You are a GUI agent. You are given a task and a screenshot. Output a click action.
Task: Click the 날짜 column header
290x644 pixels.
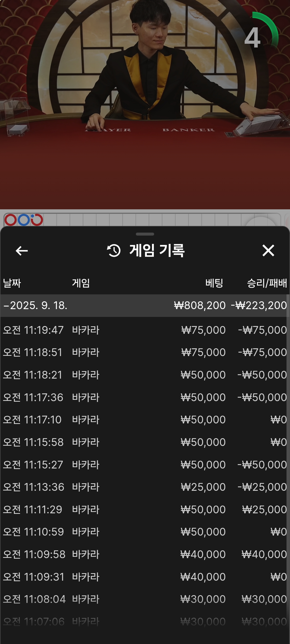coord(12,283)
